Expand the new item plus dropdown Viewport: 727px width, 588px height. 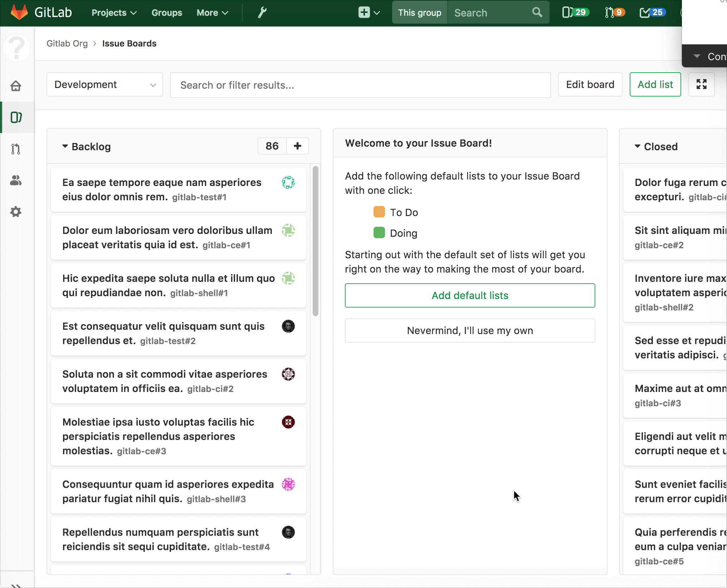point(369,13)
